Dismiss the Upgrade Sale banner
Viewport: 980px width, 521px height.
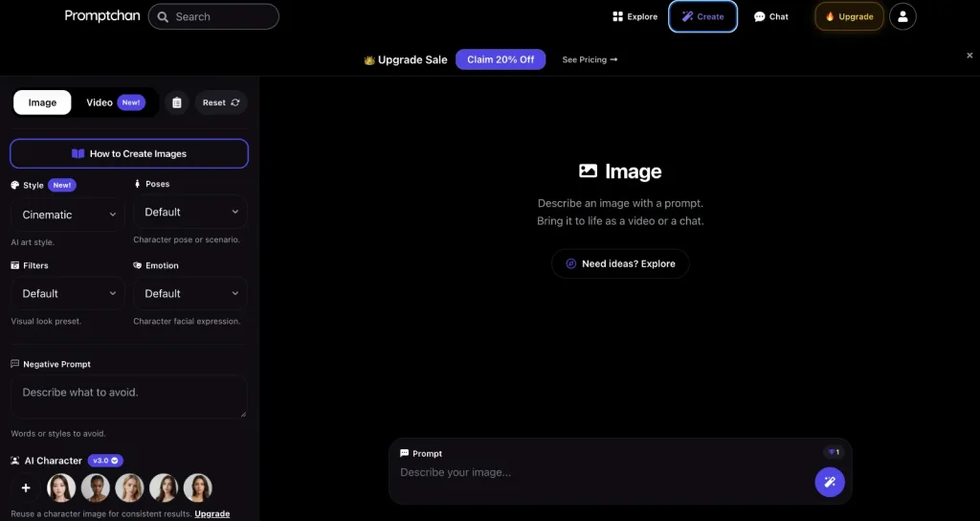pos(969,55)
